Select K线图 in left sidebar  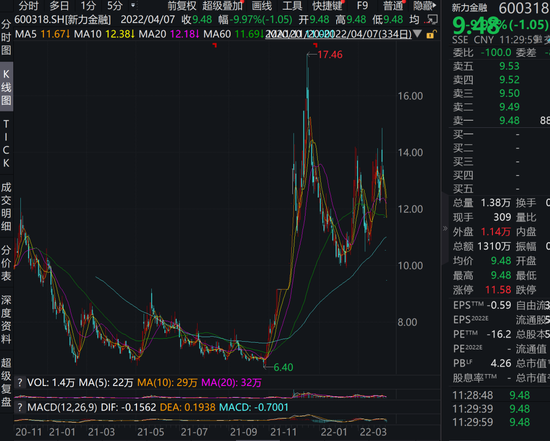tap(6, 87)
